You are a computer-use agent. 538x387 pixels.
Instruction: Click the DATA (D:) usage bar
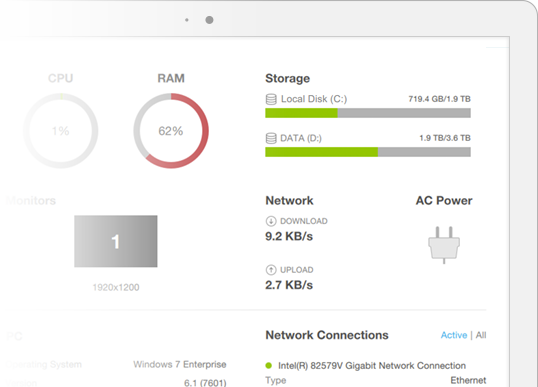368,152
